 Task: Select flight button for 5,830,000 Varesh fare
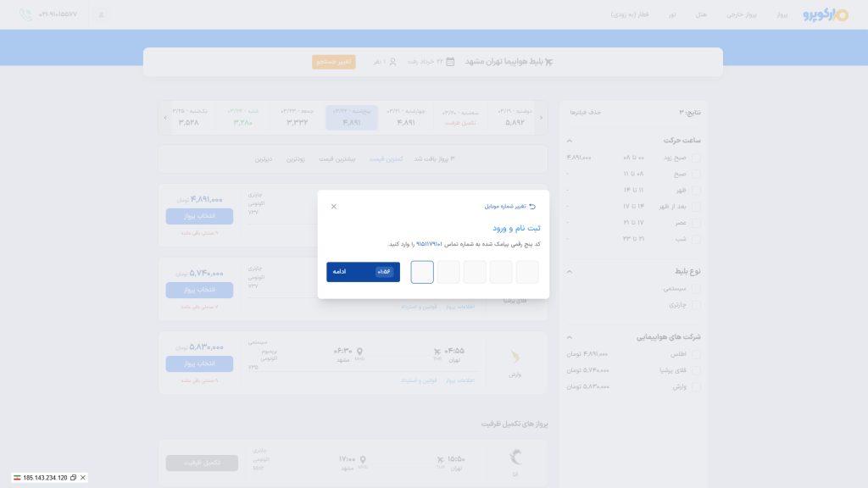click(199, 363)
